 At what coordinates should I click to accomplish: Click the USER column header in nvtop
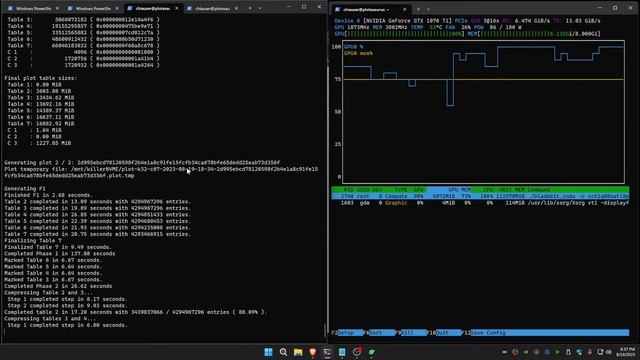(x=362, y=190)
